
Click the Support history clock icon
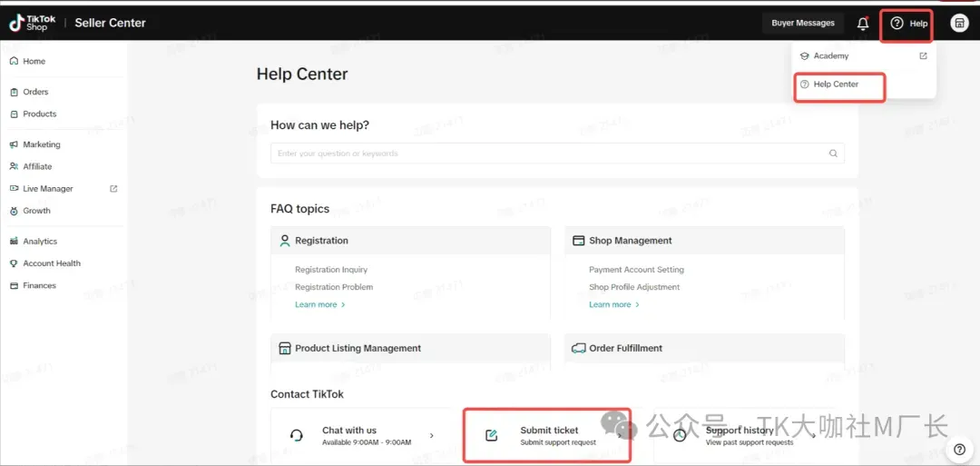680,436
